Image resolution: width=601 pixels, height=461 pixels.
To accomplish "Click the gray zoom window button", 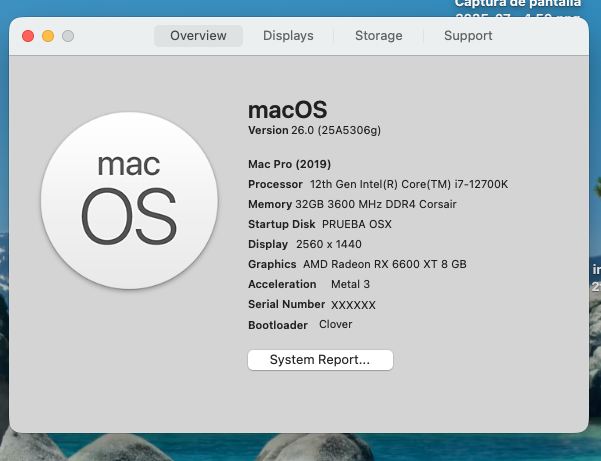I will click(x=68, y=36).
